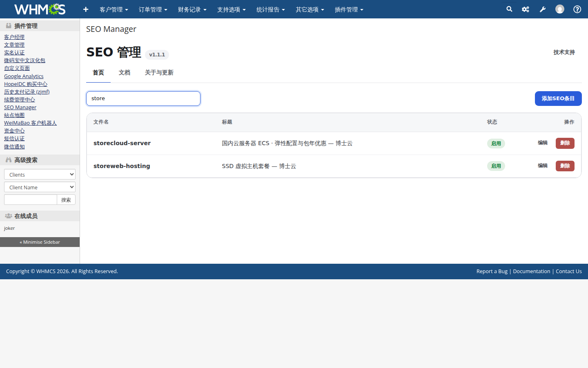Switch to 关于与更新 tab
Image resolution: width=588 pixels, height=368 pixels.
point(159,73)
